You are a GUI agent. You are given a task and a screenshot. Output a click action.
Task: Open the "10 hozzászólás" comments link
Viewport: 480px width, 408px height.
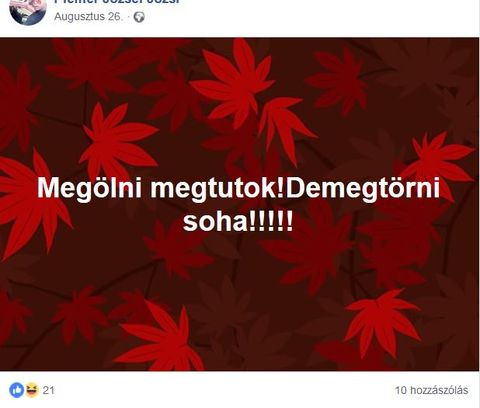(x=432, y=390)
